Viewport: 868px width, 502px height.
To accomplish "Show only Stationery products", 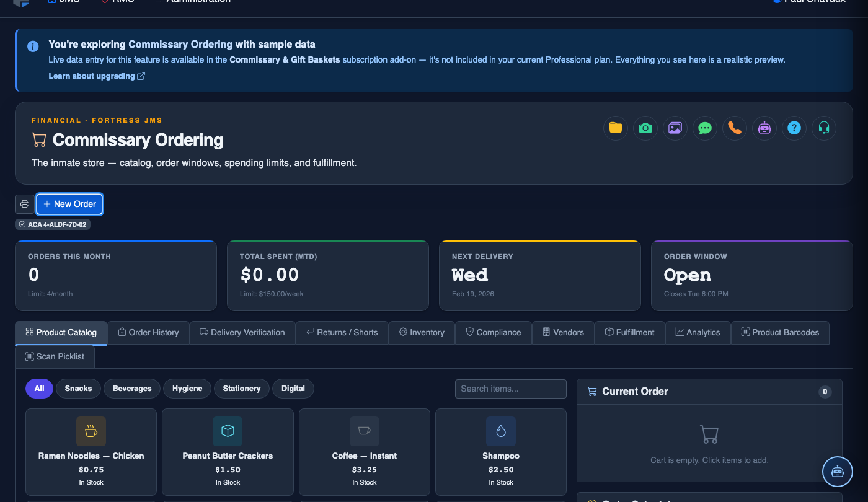I will (242, 389).
